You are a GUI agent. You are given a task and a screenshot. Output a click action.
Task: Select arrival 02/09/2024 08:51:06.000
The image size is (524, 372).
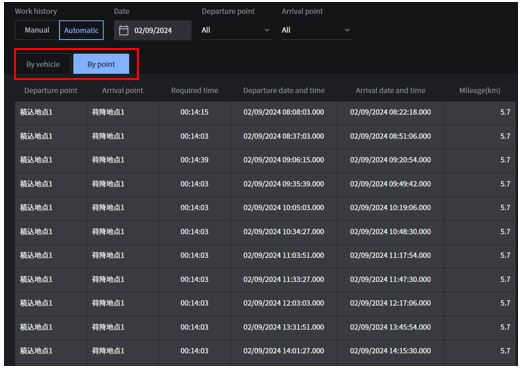[x=390, y=136]
